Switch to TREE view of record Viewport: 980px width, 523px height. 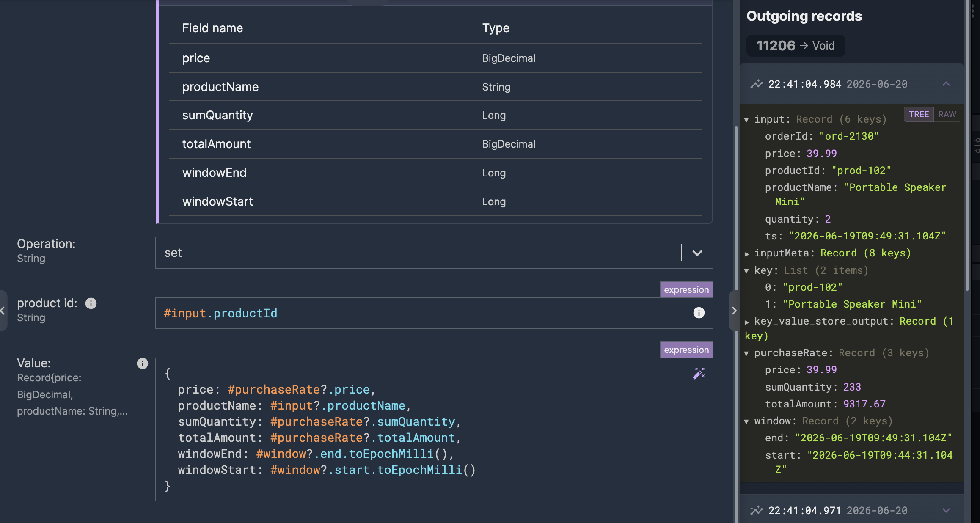pos(919,114)
